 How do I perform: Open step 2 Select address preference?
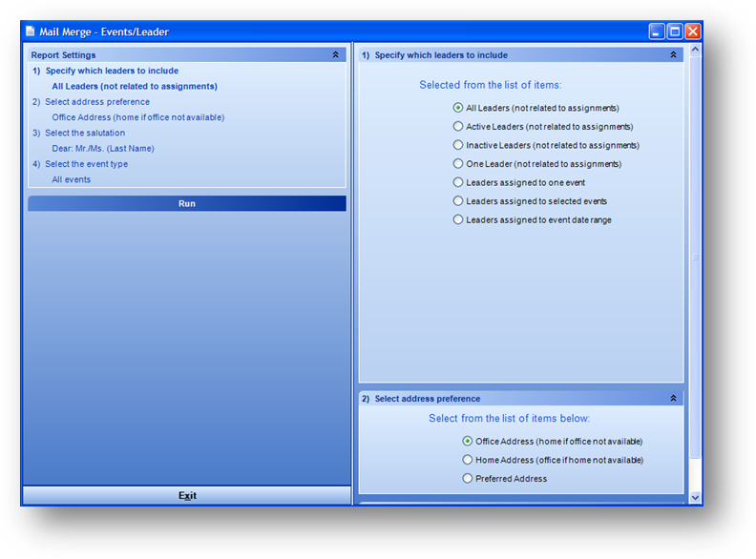(91, 102)
